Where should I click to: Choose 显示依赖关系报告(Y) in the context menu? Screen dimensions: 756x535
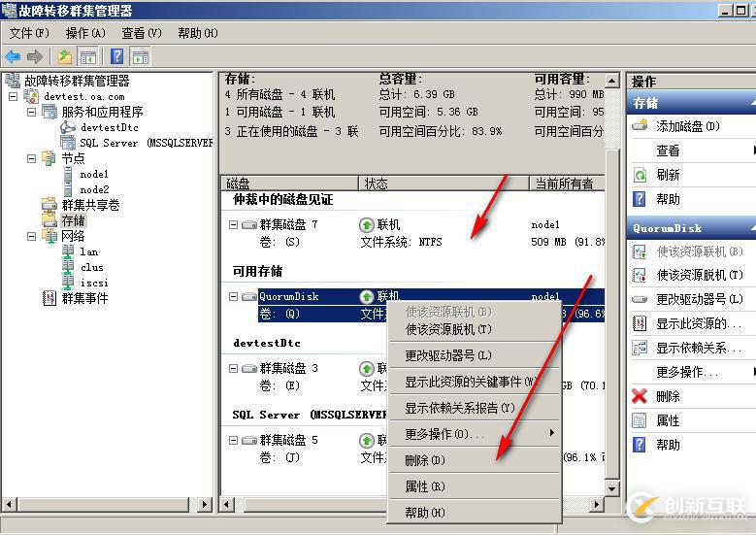click(x=475, y=408)
